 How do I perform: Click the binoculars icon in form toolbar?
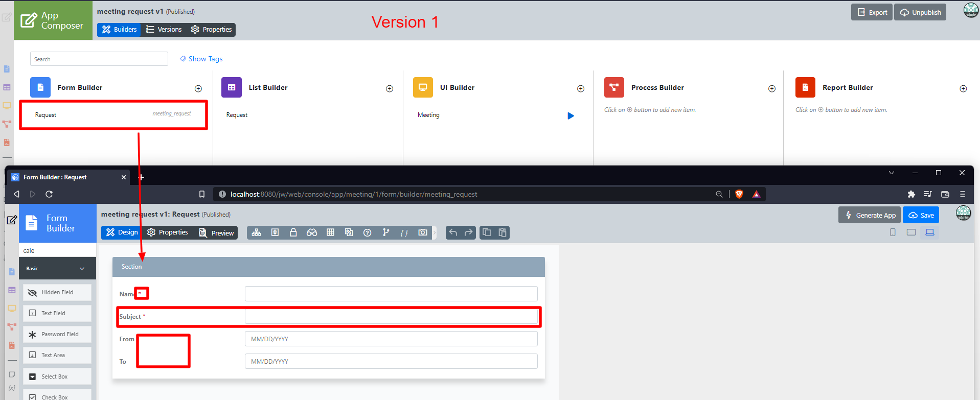(x=312, y=232)
